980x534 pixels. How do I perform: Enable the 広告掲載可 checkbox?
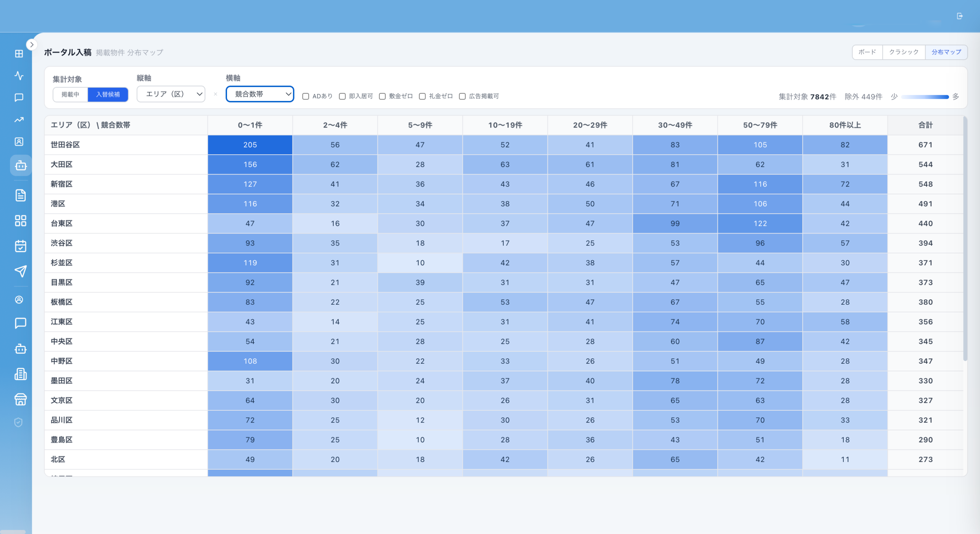(462, 96)
